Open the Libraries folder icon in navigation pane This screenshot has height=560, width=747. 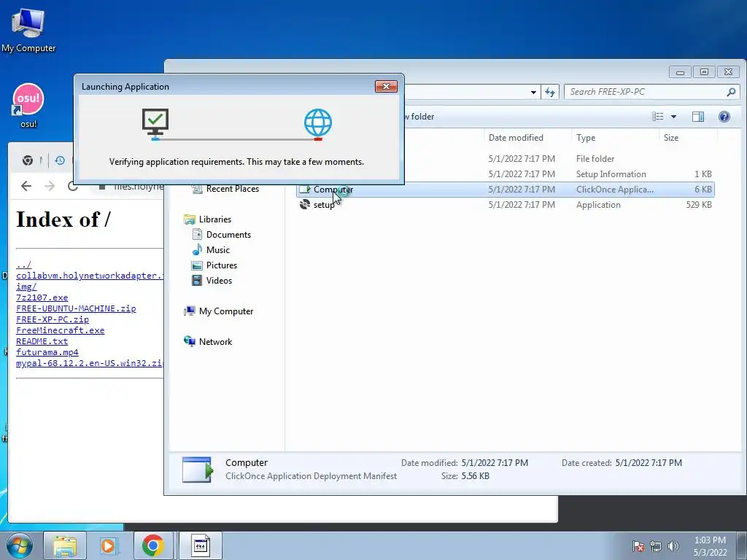pyautogui.click(x=190, y=219)
